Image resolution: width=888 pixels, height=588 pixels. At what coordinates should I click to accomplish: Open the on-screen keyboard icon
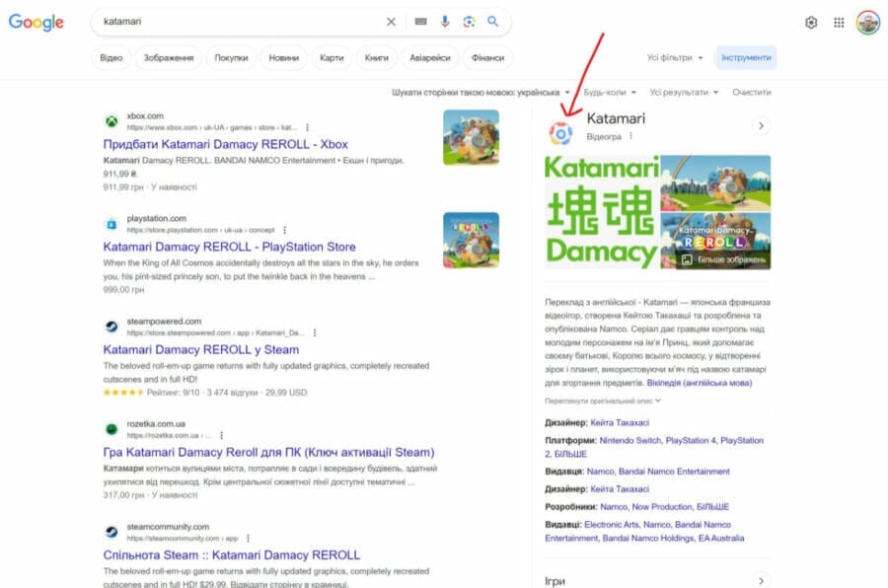[x=420, y=22]
